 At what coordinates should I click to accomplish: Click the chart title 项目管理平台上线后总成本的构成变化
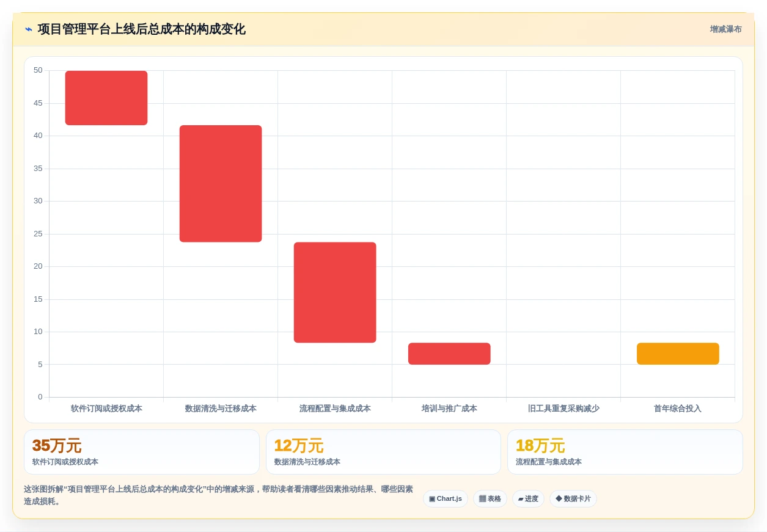coord(142,29)
